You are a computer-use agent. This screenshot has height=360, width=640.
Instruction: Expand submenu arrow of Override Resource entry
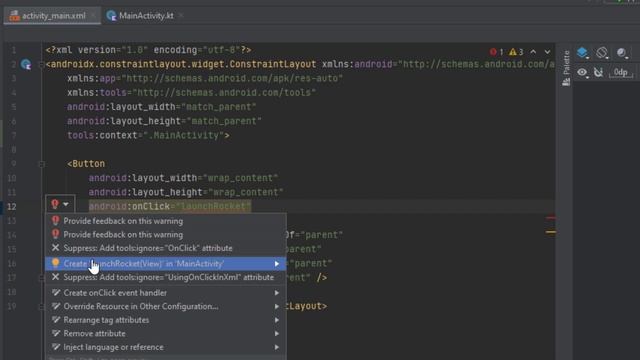[x=277, y=306]
